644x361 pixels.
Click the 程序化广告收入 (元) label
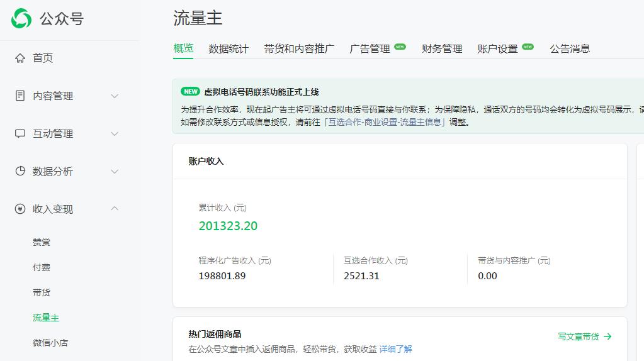pos(235,260)
